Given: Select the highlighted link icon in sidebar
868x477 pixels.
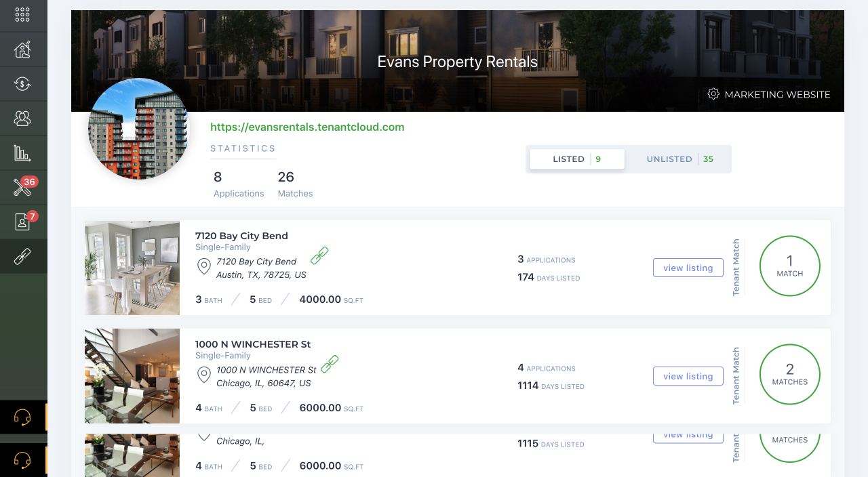Looking at the screenshot, I should click(23, 256).
